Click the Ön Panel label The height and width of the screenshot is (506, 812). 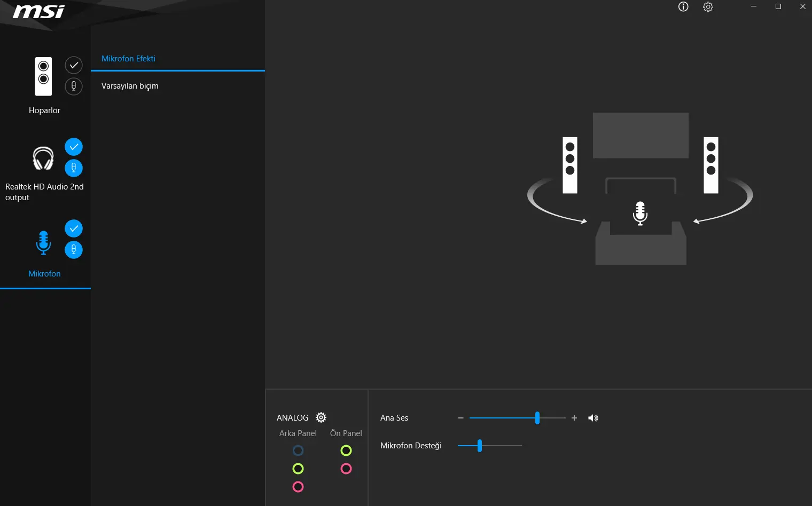click(346, 433)
